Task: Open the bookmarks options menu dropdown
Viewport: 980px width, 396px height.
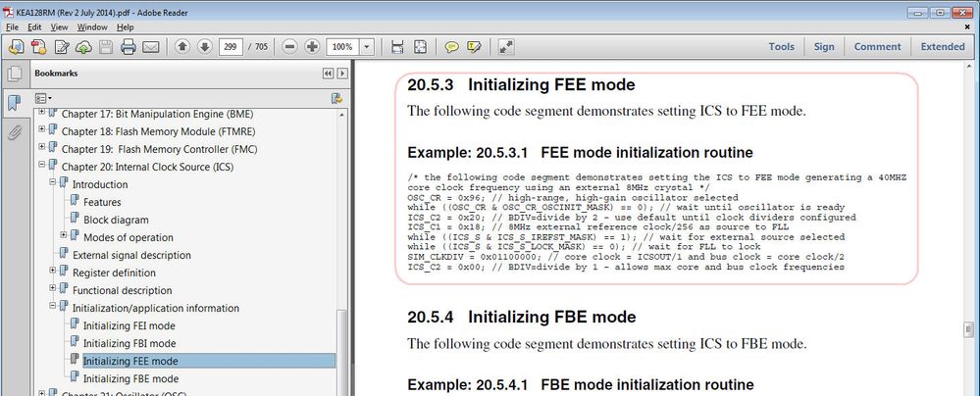Action: click(x=43, y=98)
